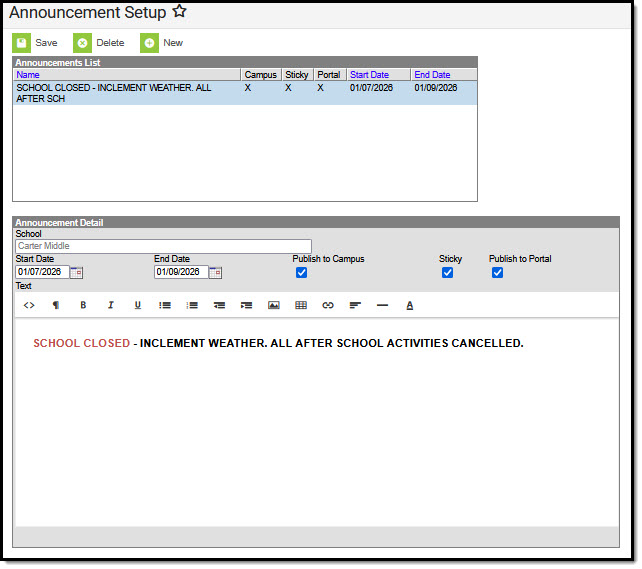The width and height of the screenshot is (642, 569).
Task: Click the Save button label
Action: 46,43
